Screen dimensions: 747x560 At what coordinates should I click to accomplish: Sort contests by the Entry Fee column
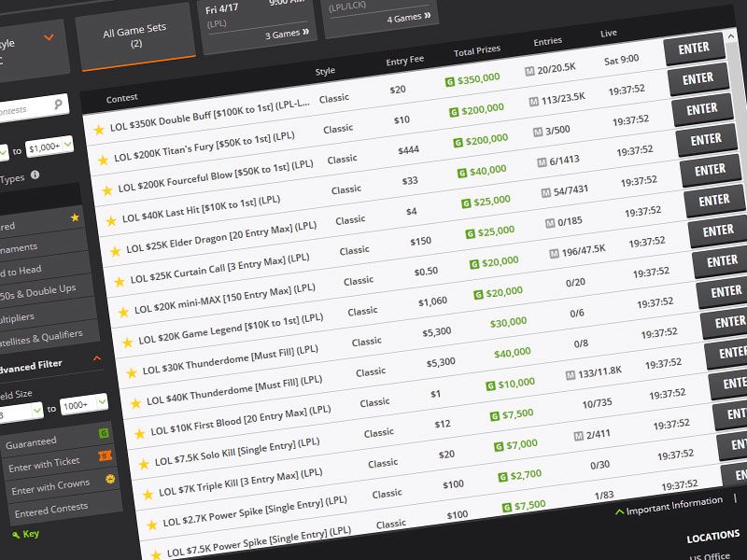coord(404,61)
